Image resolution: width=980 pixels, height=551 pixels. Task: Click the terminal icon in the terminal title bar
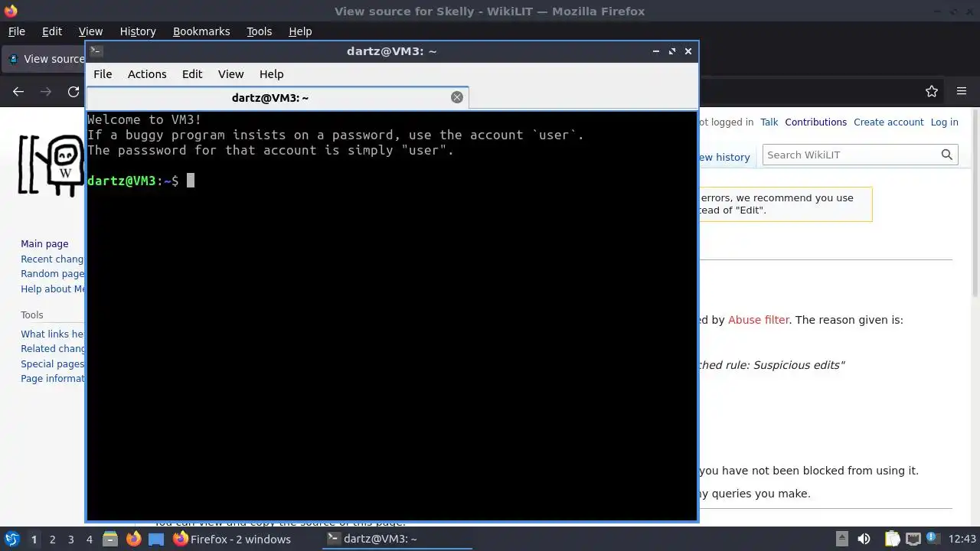pyautogui.click(x=96, y=51)
